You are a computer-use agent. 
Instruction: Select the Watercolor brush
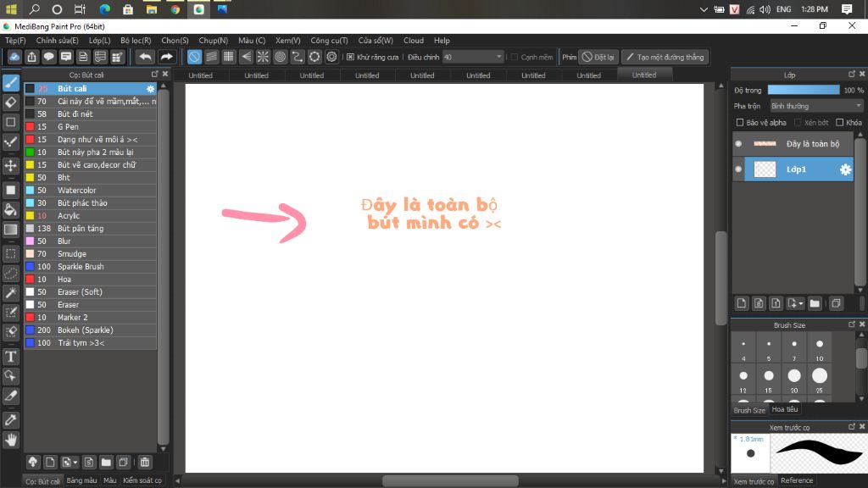click(90, 191)
